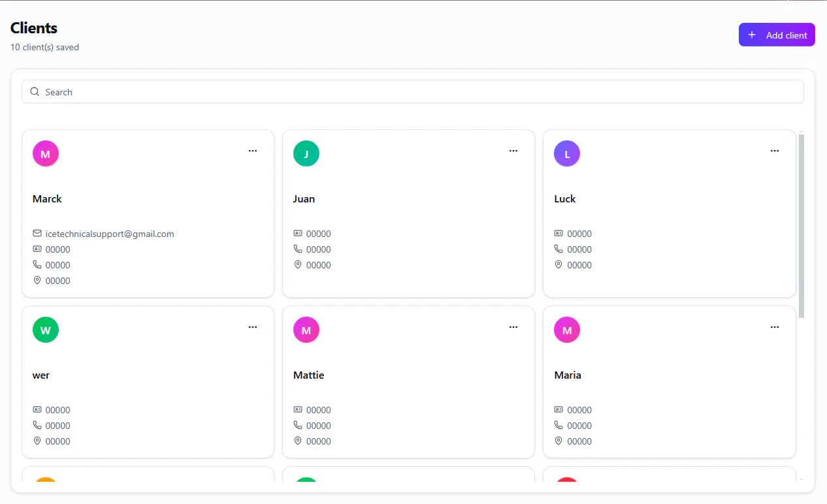Focus the Search input field
The width and height of the screenshot is (827, 504).
pyautogui.click(x=413, y=91)
